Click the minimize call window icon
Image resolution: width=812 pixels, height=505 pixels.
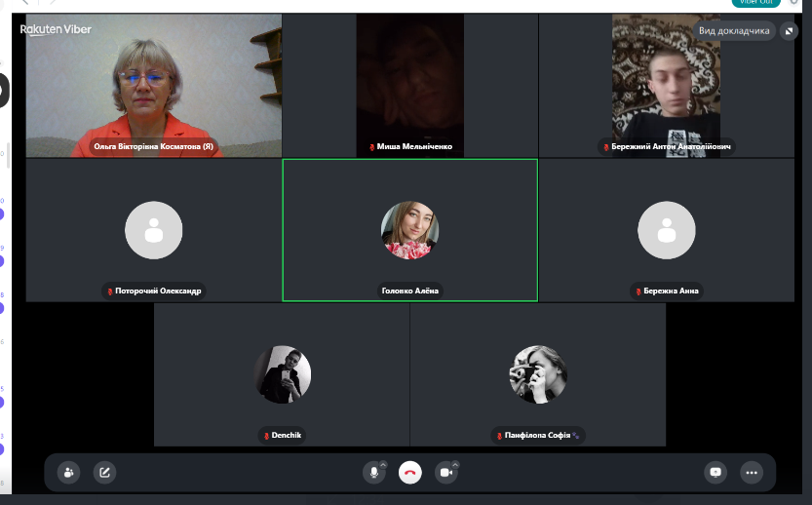pyautogui.click(x=789, y=31)
